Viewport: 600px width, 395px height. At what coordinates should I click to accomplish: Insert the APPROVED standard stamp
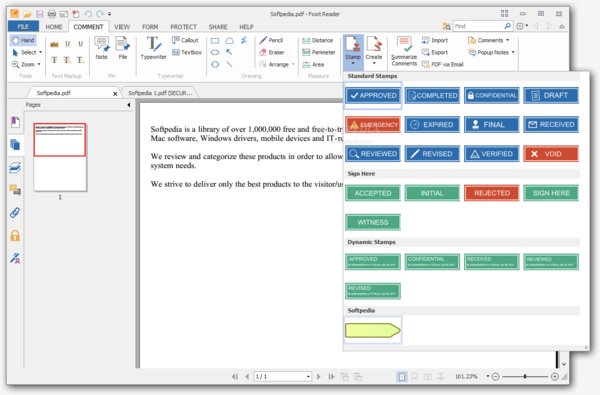tap(373, 95)
